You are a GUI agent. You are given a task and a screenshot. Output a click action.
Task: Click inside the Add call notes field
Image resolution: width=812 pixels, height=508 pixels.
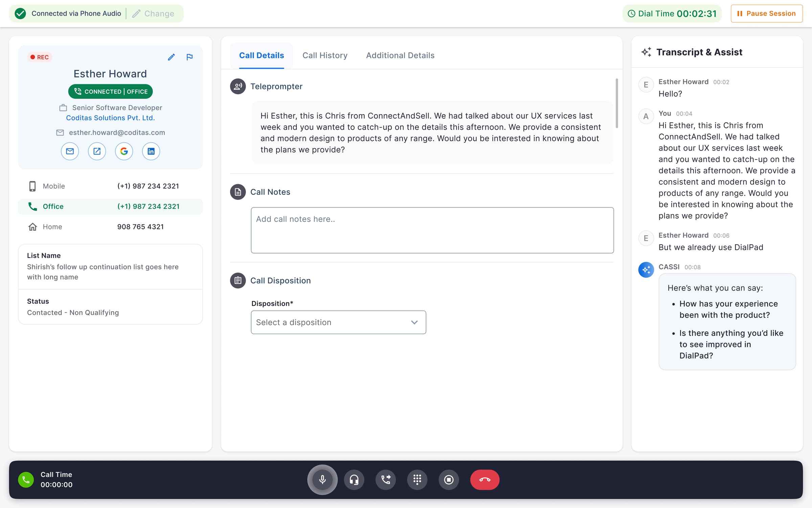coord(432,230)
